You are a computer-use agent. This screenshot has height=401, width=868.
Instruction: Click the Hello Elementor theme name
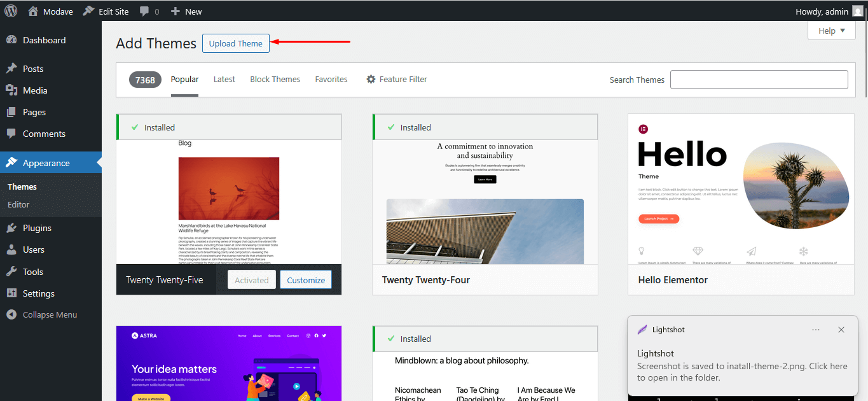pos(673,280)
